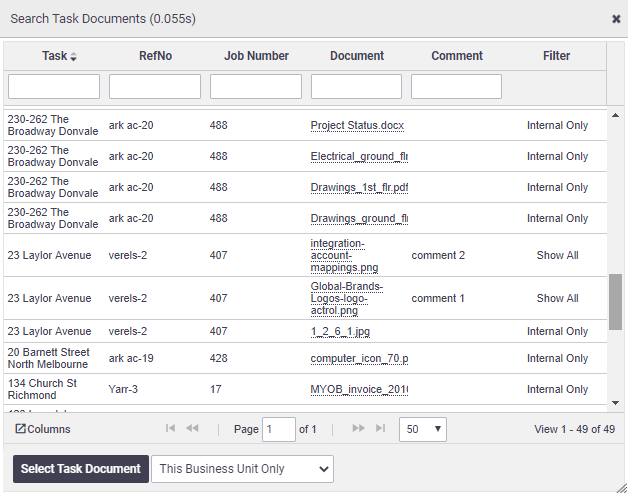The width and height of the screenshot is (628, 496).
Task: Open the Drawings_1st_flr.pdf document link
Action: (359, 187)
